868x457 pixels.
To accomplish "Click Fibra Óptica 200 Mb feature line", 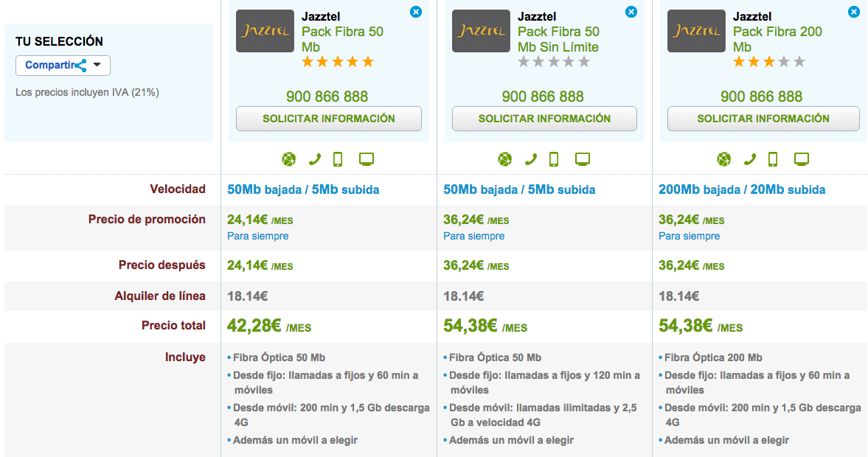I will 710,358.
